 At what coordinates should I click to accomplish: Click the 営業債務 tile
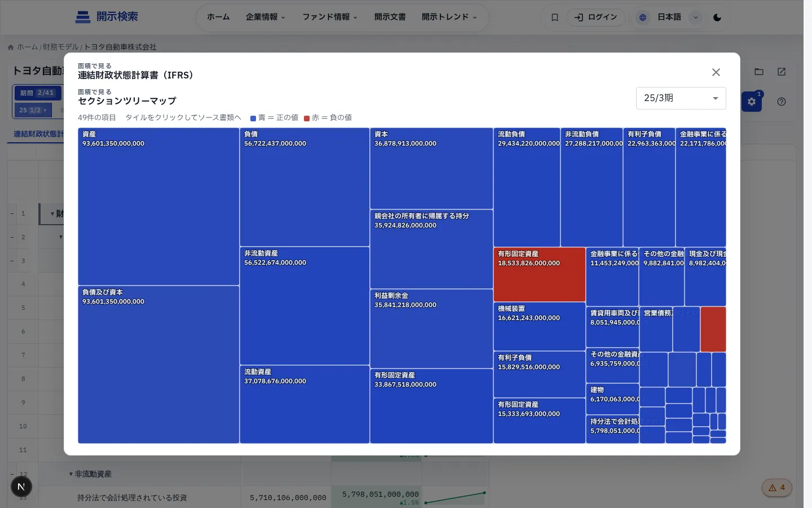click(x=656, y=329)
